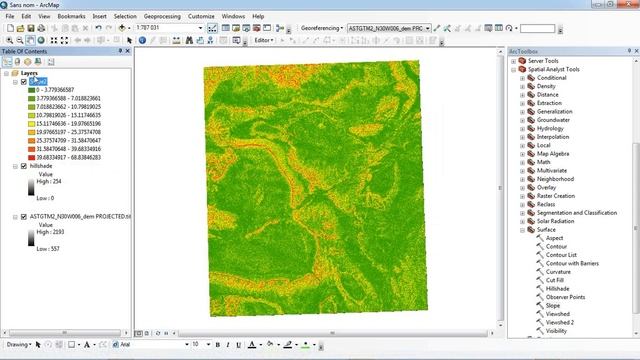Open the Contour tool in ArcToolbox

[x=556, y=247]
